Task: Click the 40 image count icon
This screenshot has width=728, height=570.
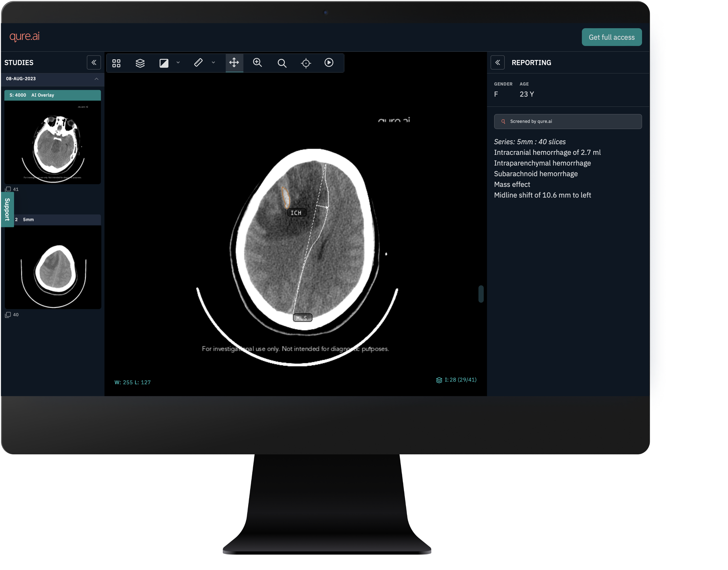Action: [x=8, y=315]
